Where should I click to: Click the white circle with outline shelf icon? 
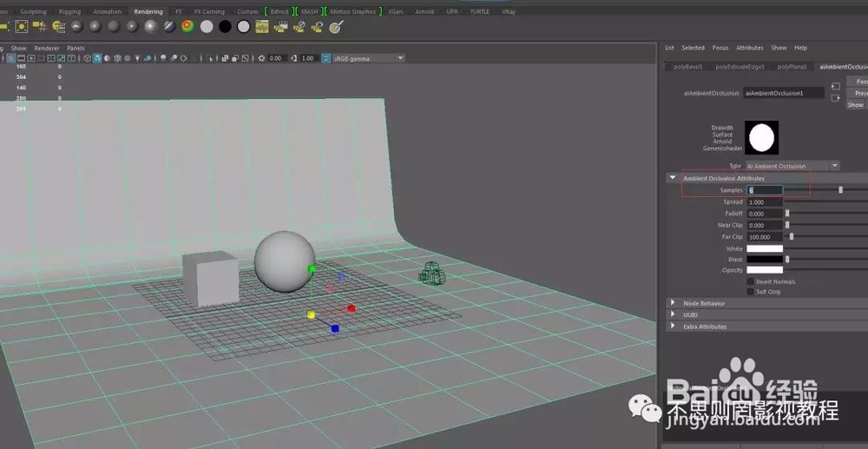[x=244, y=26]
